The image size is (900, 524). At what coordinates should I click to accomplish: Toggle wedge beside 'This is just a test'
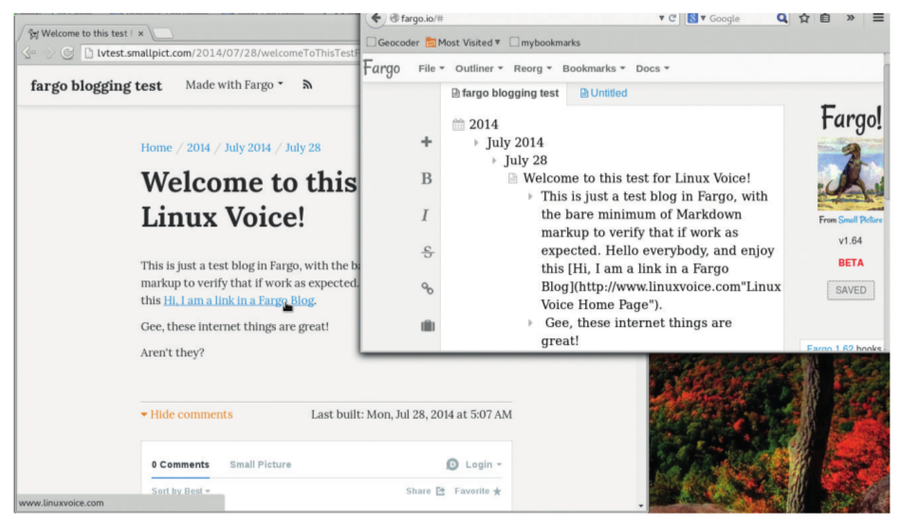(x=530, y=196)
